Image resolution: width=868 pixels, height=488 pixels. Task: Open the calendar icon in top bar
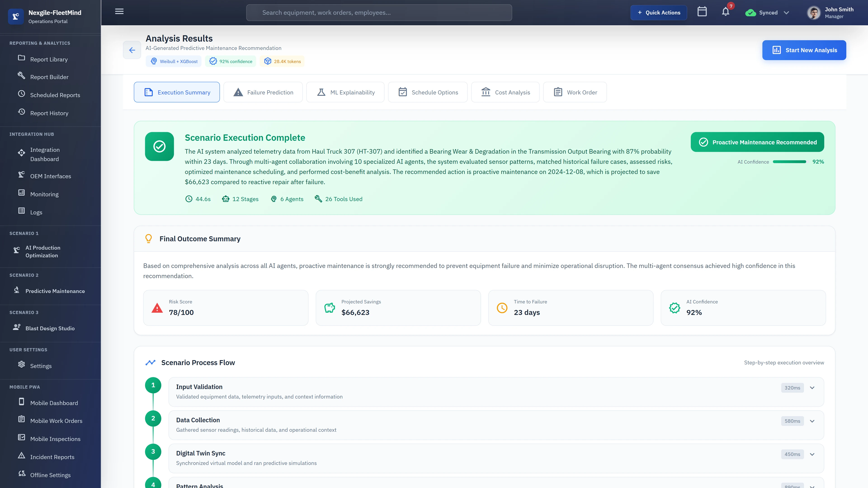pos(702,12)
